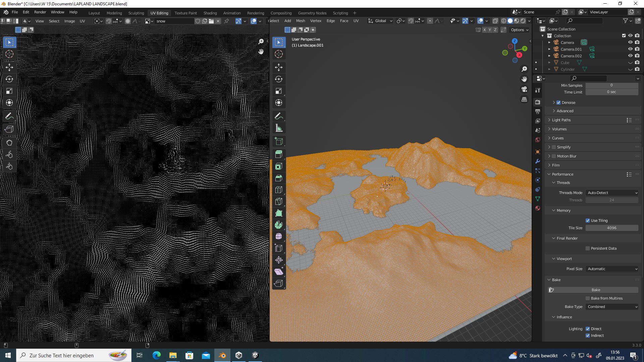Screen dimensions: 644x362
Task: Hide Camera.001 in viewport via eye icon
Action: coord(630,49)
